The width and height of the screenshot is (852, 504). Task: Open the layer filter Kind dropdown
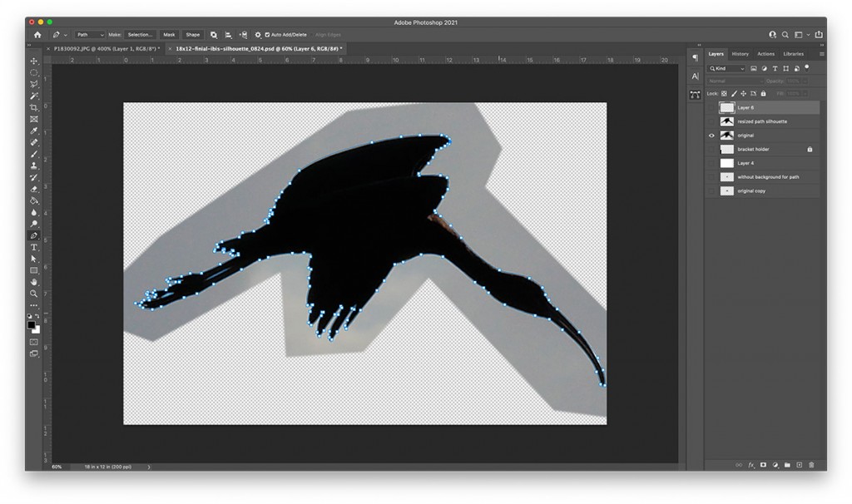click(x=726, y=68)
